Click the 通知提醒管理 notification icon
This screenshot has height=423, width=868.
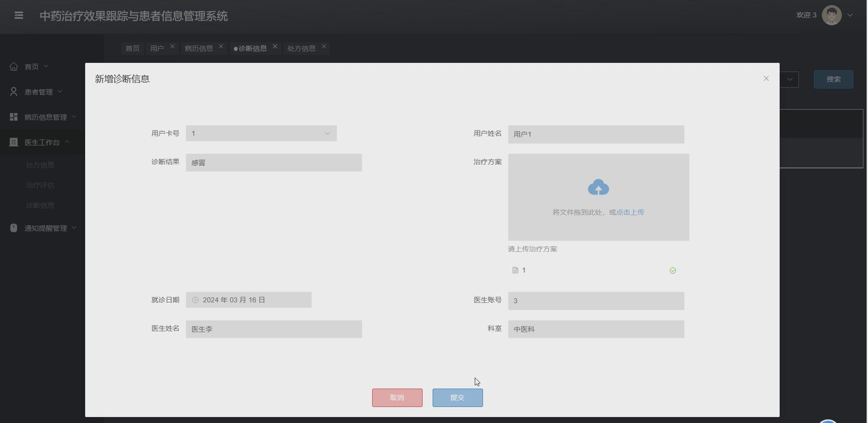(x=13, y=228)
